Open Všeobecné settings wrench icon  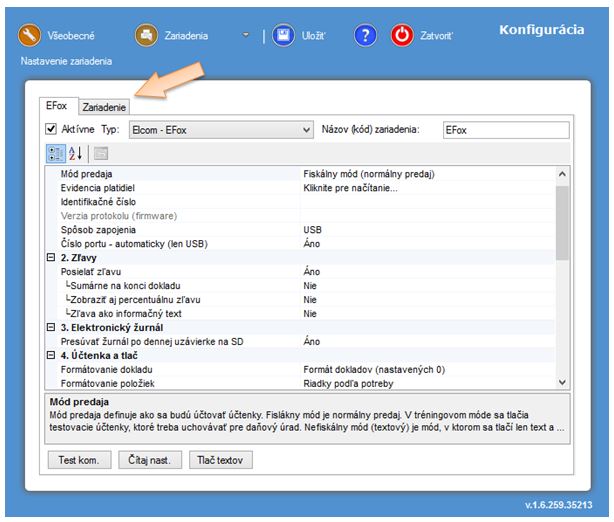[29, 35]
